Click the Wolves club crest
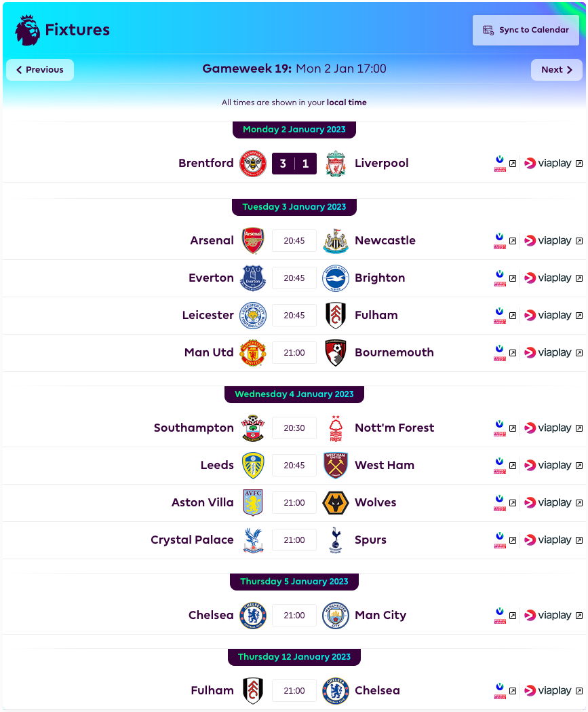The image size is (588, 712). coord(336,503)
